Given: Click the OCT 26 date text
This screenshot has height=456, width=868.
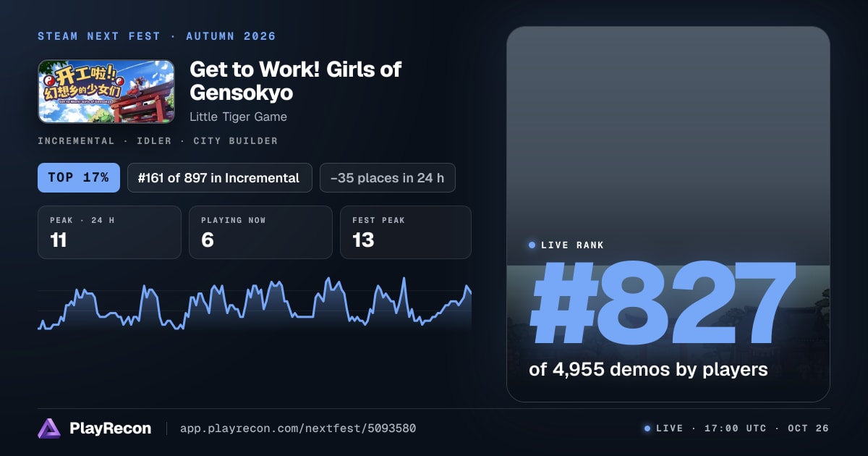Looking at the screenshot, I should click(x=809, y=428).
